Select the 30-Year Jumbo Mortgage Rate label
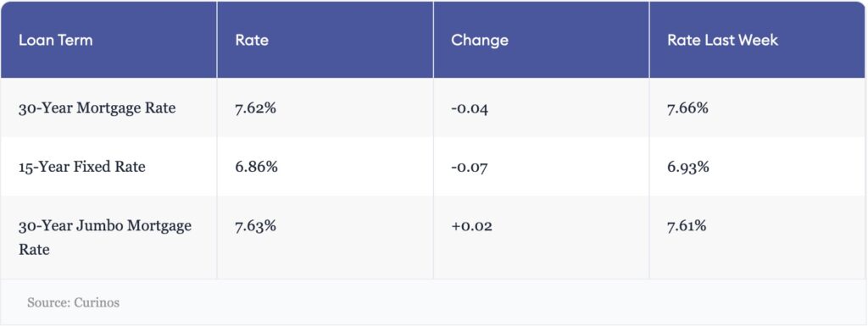This screenshot has height=326, width=868. [x=105, y=238]
